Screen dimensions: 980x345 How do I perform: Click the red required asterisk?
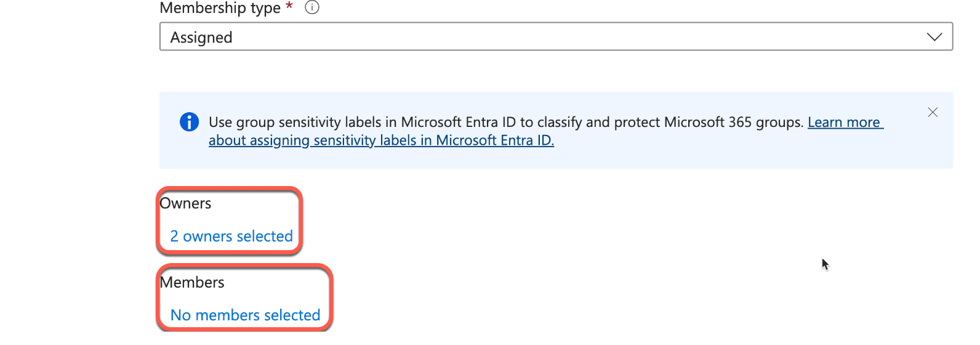(x=289, y=6)
